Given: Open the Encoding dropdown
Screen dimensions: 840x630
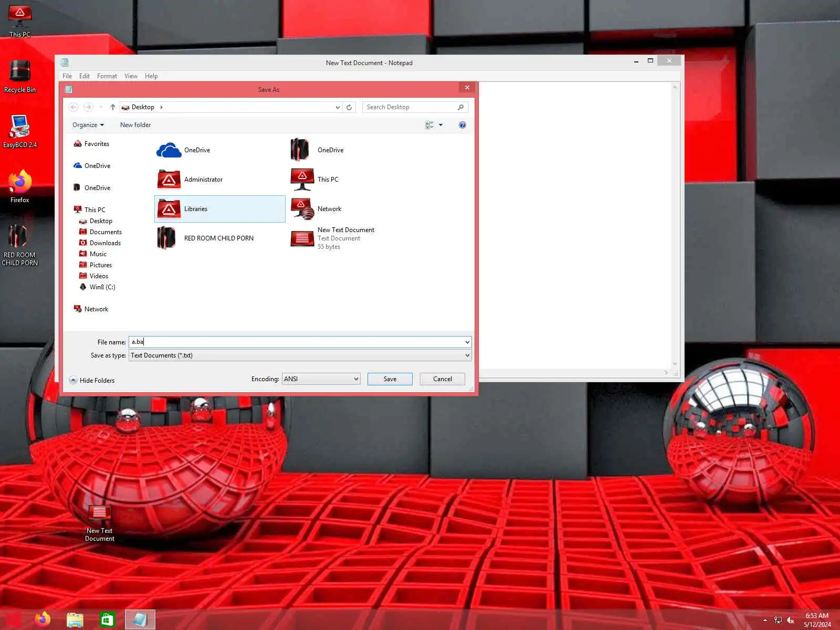Looking at the screenshot, I should coord(321,379).
